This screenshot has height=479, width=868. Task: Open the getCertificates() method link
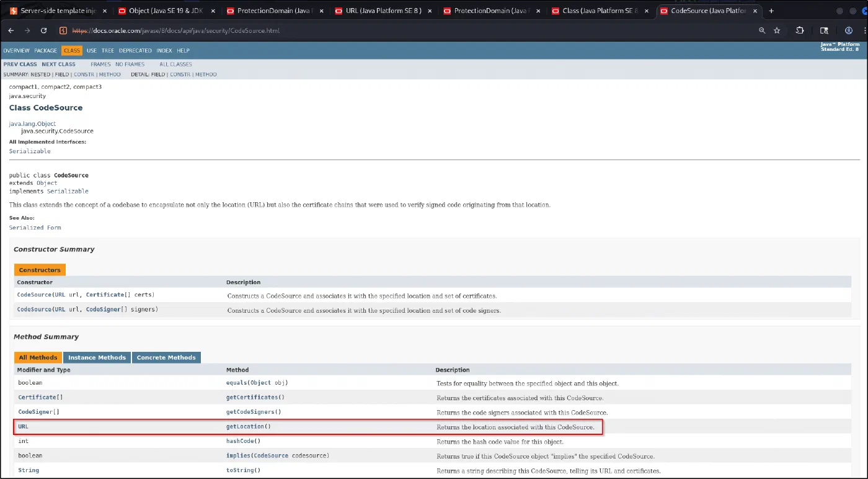click(252, 397)
